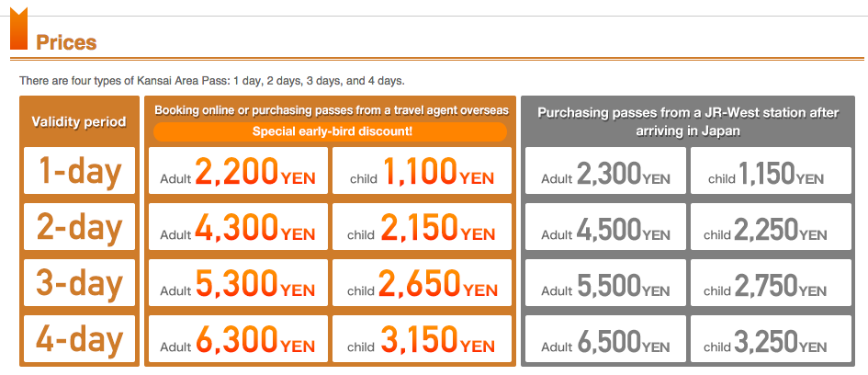Viewport: 868px width, 375px height.
Task: Click the Adult 6,300 YEN price cell
Action: pyautogui.click(x=238, y=338)
